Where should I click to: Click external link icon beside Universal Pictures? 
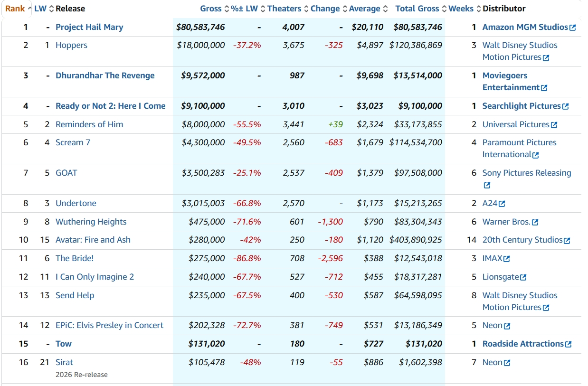554,125
